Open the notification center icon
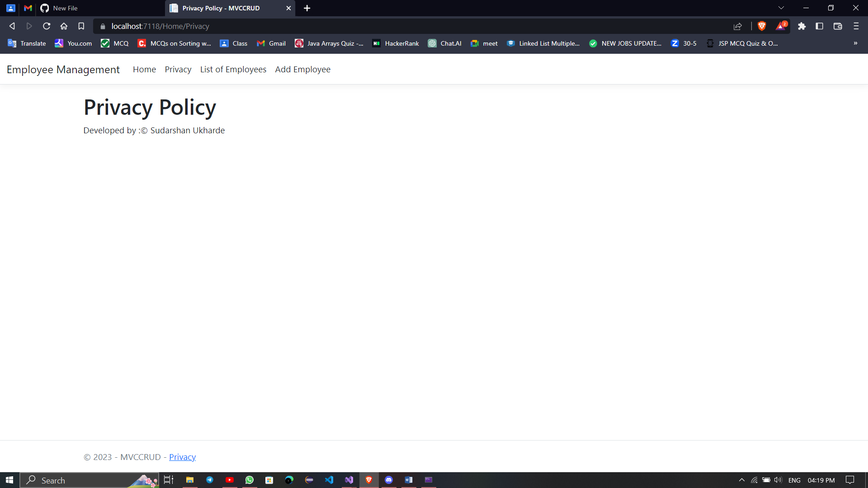868x488 pixels. tap(850, 480)
